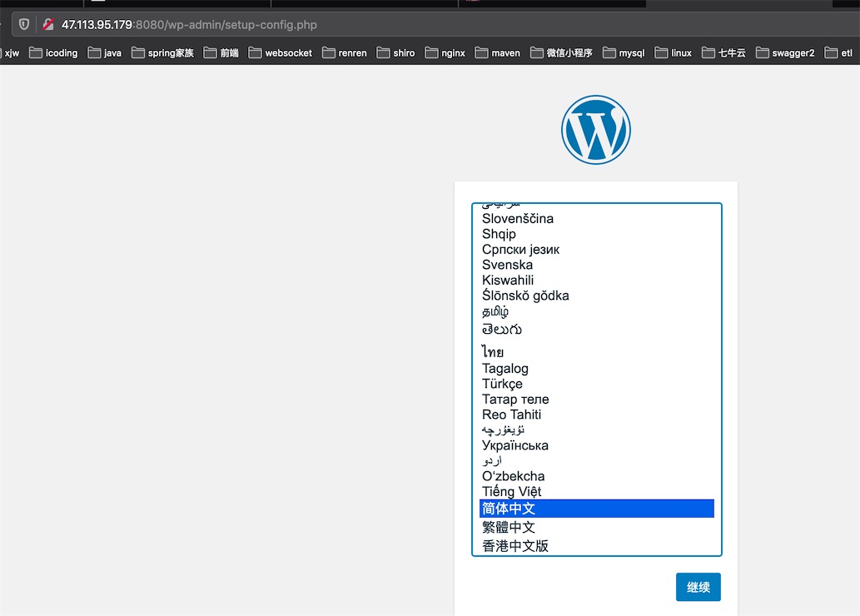Open the xjw bookmark folder
Screen dimensions: 860x616
tap(10, 52)
